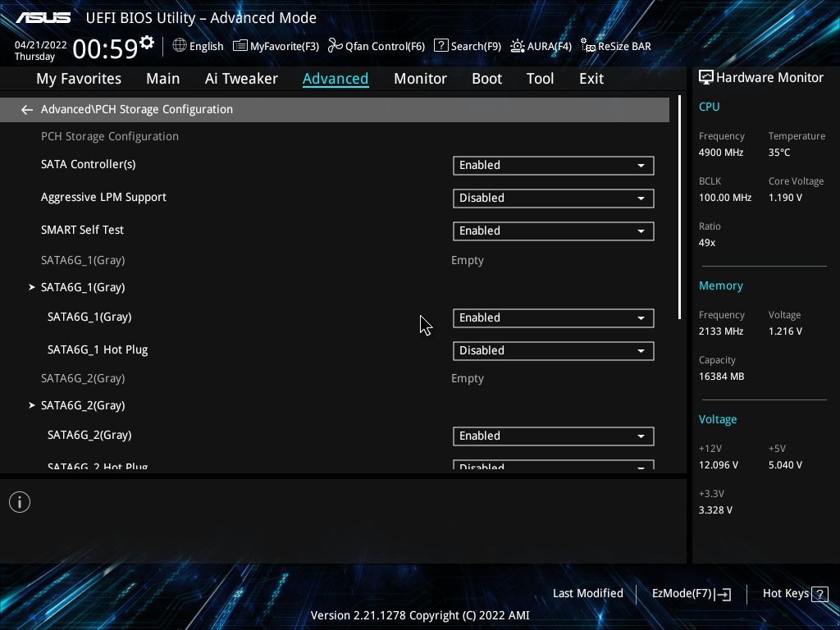This screenshot has height=630, width=840.
Task: Select the SATA Controller(s) label
Action: pyautogui.click(x=89, y=164)
